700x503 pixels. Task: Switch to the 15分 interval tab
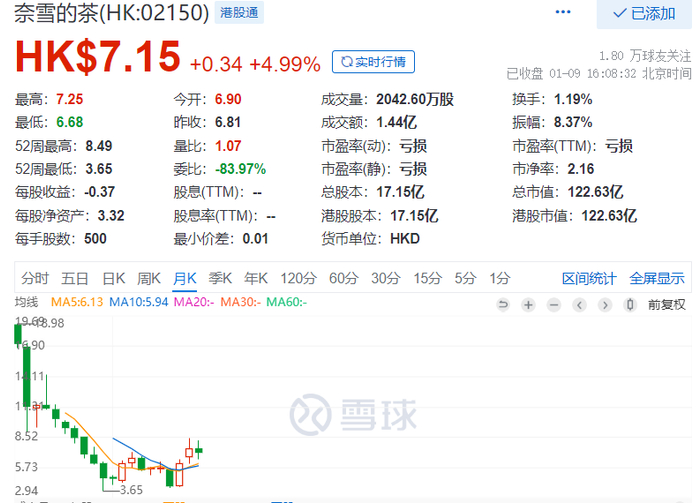(428, 279)
